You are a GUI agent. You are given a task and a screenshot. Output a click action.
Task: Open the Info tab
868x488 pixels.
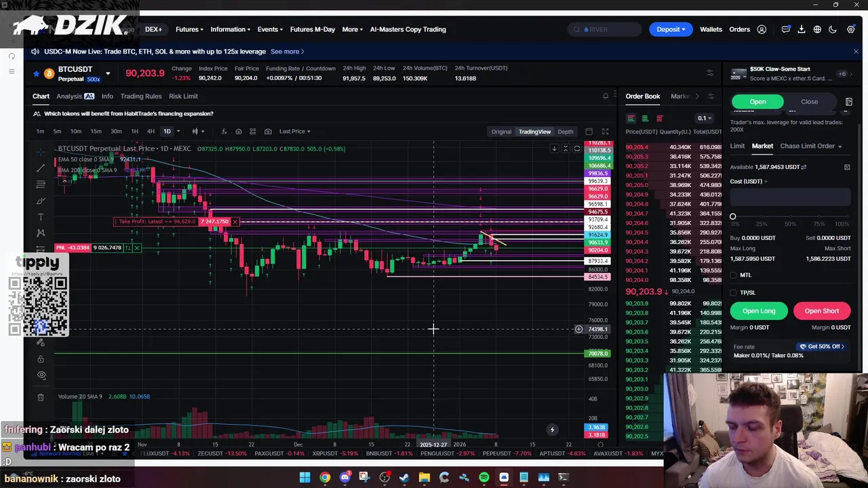[x=107, y=96]
